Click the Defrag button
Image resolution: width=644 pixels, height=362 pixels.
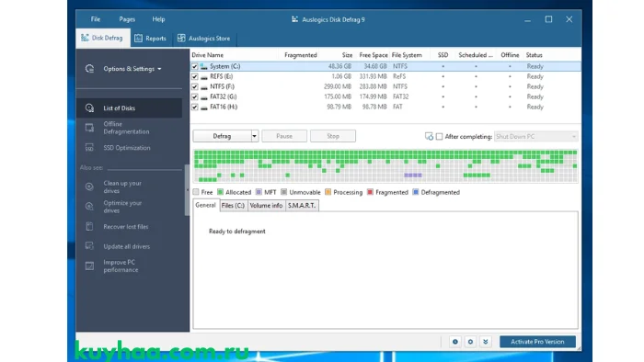coord(222,136)
